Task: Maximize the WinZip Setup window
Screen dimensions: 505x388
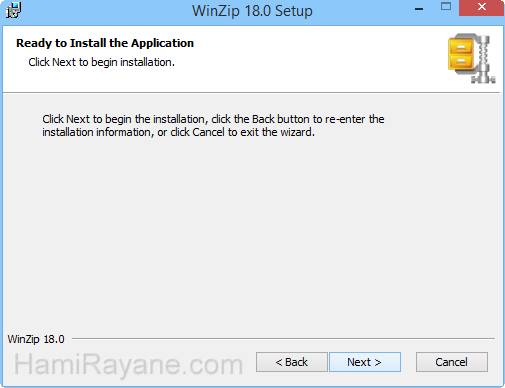Action: point(446,7)
